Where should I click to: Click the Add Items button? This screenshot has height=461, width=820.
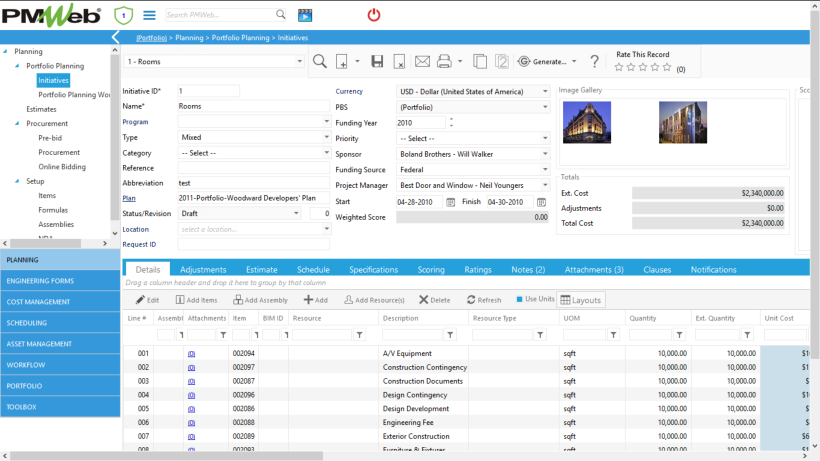pos(196,300)
